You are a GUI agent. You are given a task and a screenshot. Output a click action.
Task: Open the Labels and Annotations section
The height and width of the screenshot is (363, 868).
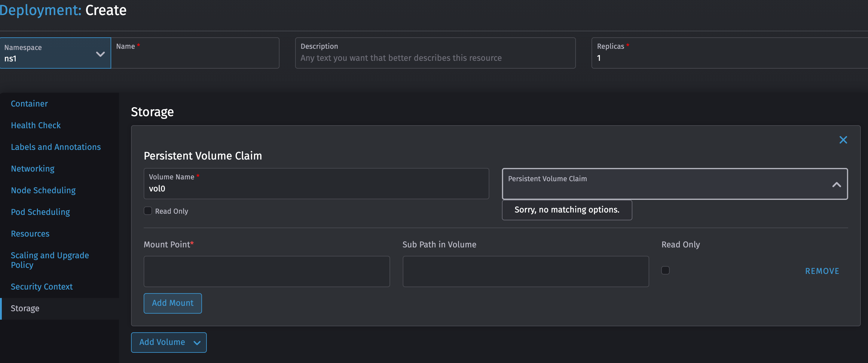56,147
